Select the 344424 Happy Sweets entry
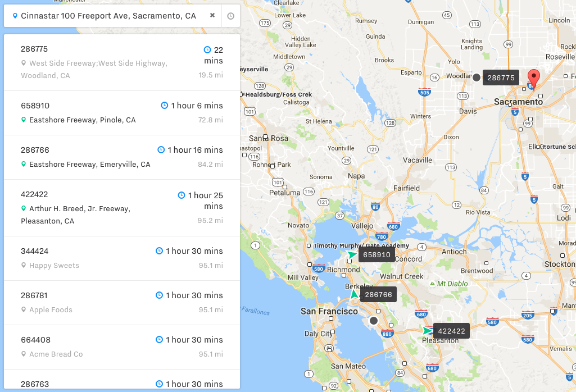Image resolution: width=576 pixels, height=392 pixels. (x=122, y=258)
